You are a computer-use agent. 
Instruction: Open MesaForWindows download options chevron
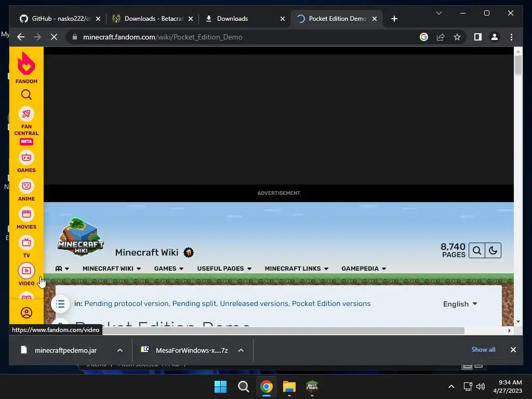(241, 350)
